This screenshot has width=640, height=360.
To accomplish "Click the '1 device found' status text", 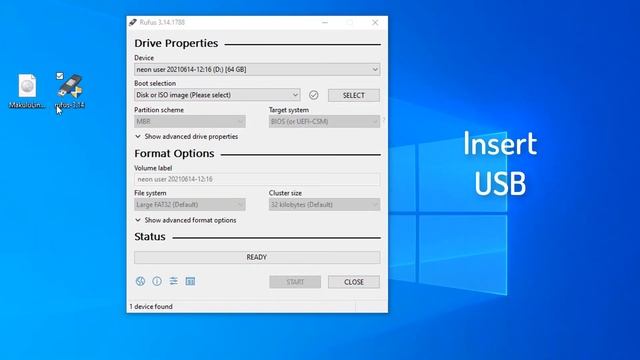I will click(151, 307).
